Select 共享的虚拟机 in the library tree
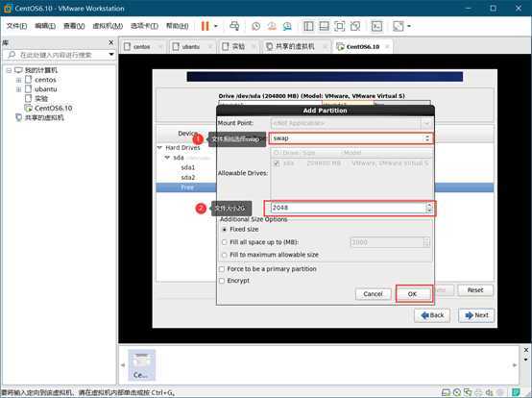Viewport: 532px width, 398px height. coord(44,118)
